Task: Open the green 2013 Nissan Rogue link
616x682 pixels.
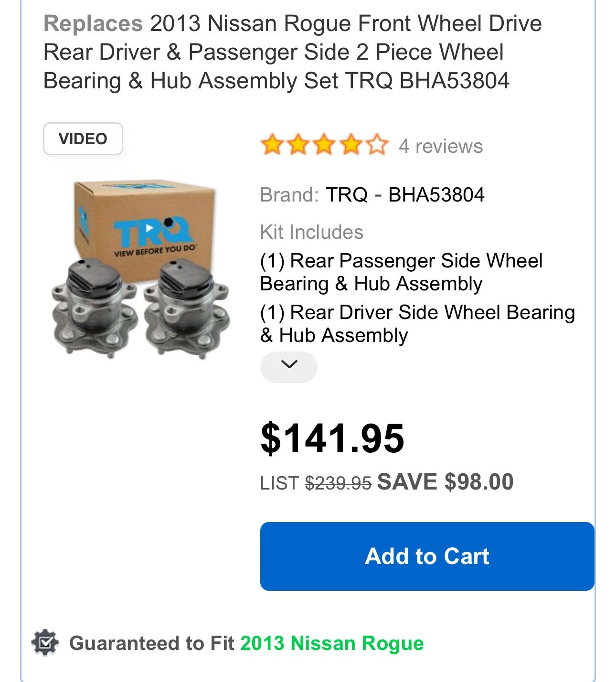Action: 332,643
